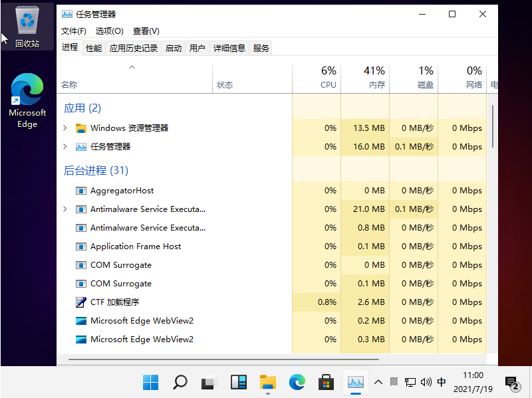Open the 选项 menu
The height and width of the screenshot is (398, 532).
tap(110, 31)
